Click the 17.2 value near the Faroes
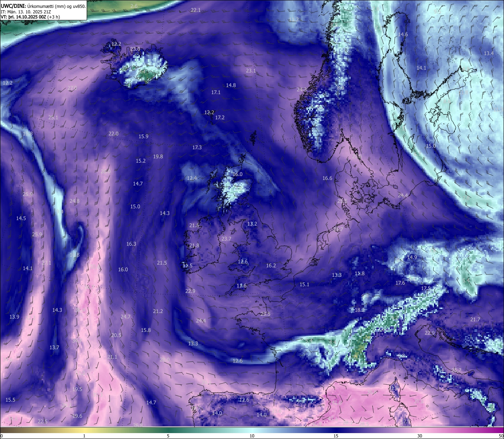Viewport: 504px width, 439px height. point(220,117)
